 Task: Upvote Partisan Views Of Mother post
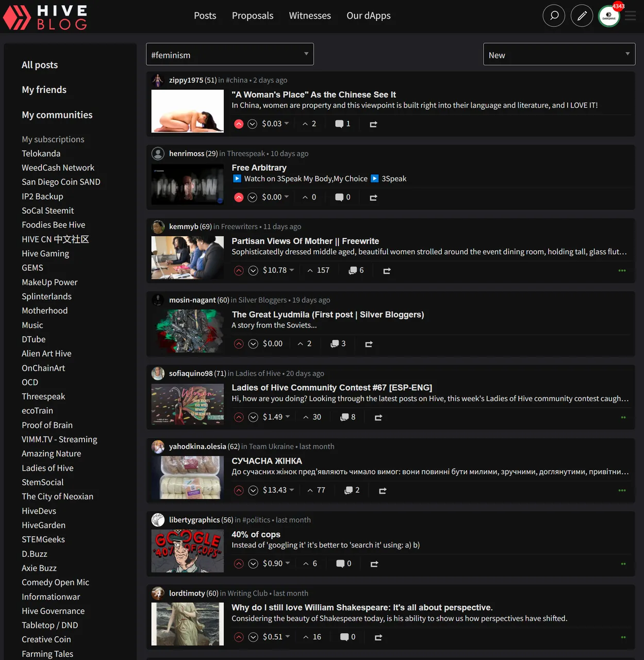click(x=239, y=270)
